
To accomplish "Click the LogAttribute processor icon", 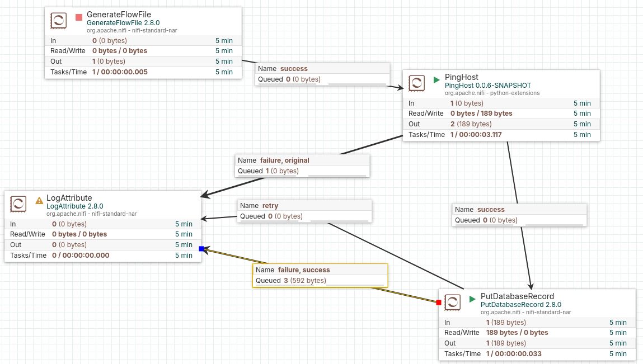I will click(18, 204).
